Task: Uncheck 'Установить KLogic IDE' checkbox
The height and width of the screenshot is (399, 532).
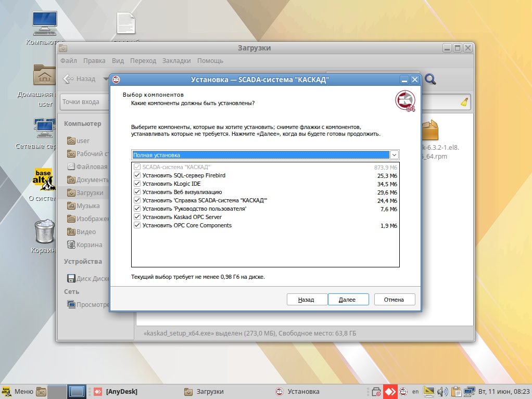Action: (x=137, y=184)
